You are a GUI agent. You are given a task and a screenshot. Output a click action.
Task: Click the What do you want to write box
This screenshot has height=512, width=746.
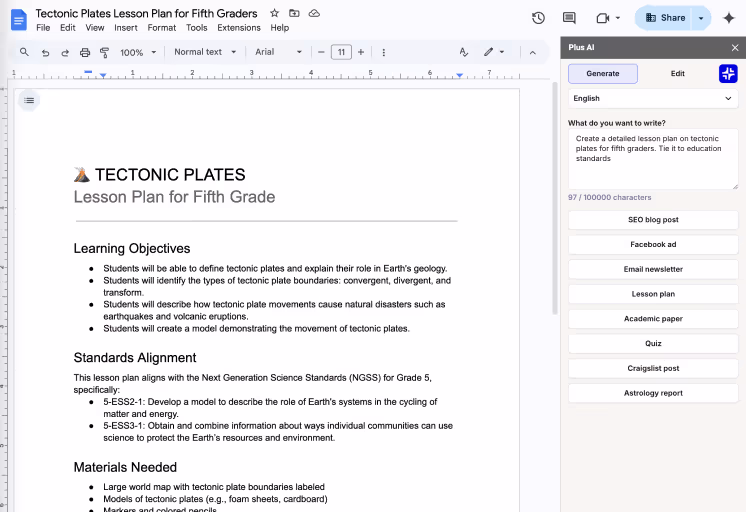[x=653, y=159]
